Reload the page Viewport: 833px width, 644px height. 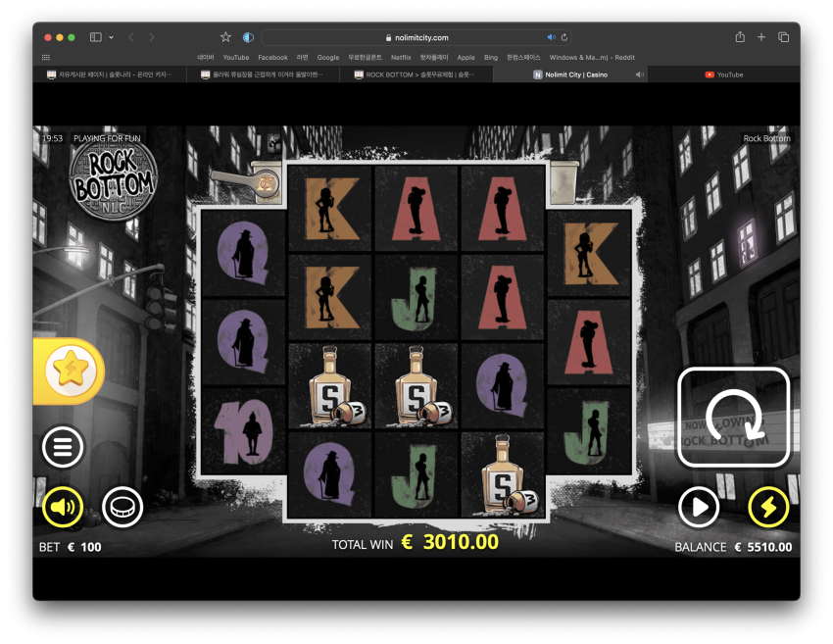tap(564, 37)
